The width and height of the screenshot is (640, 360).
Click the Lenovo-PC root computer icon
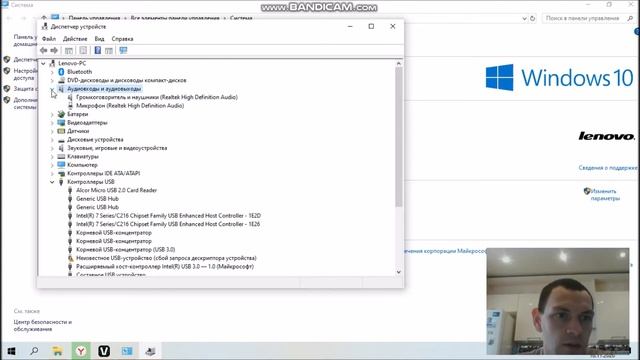52,63
